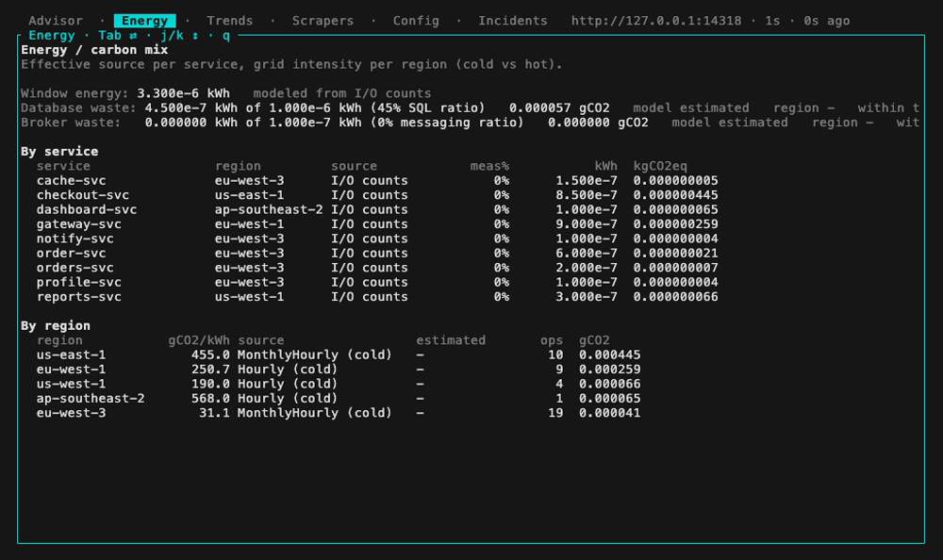Select the us-west-1 row in By region
Screen dimensions: 943x560
tap(339, 384)
